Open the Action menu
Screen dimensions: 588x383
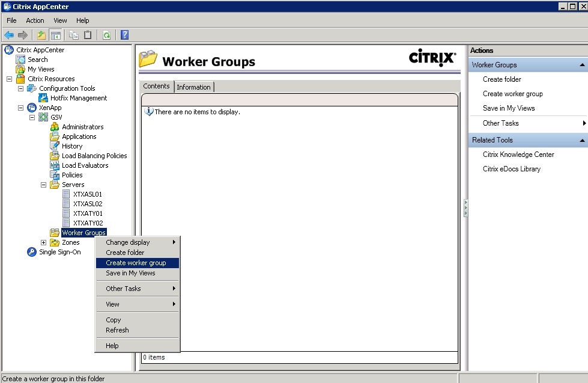35,20
